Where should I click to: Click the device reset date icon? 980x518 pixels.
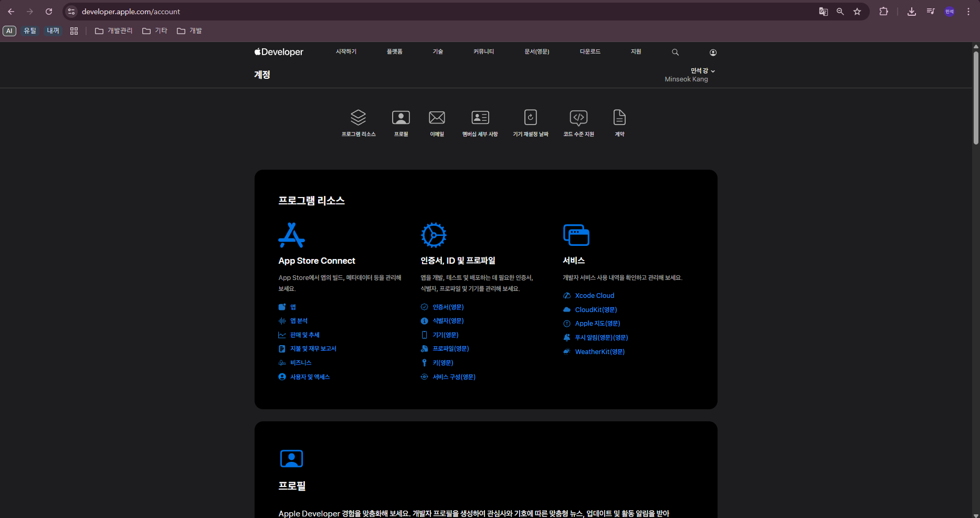(530, 118)
